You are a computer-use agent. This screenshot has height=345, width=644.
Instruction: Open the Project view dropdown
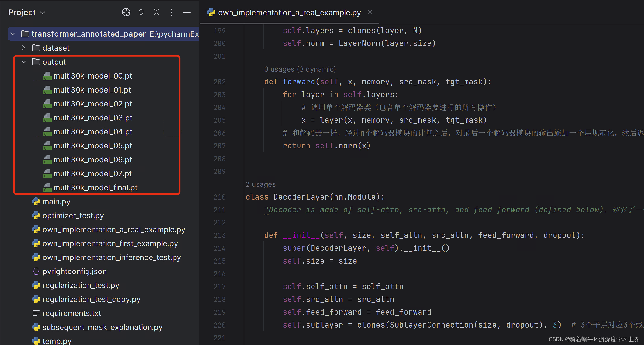(26, 13)
